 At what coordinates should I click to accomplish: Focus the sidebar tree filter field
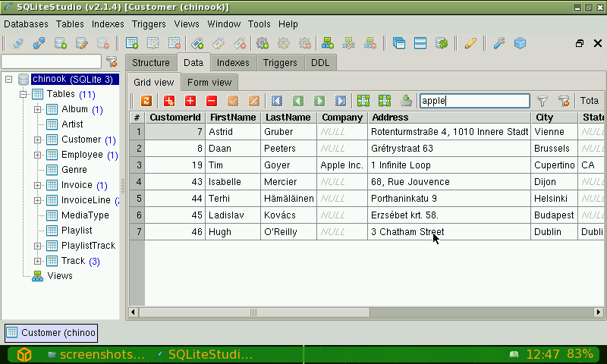pos(51,61)
